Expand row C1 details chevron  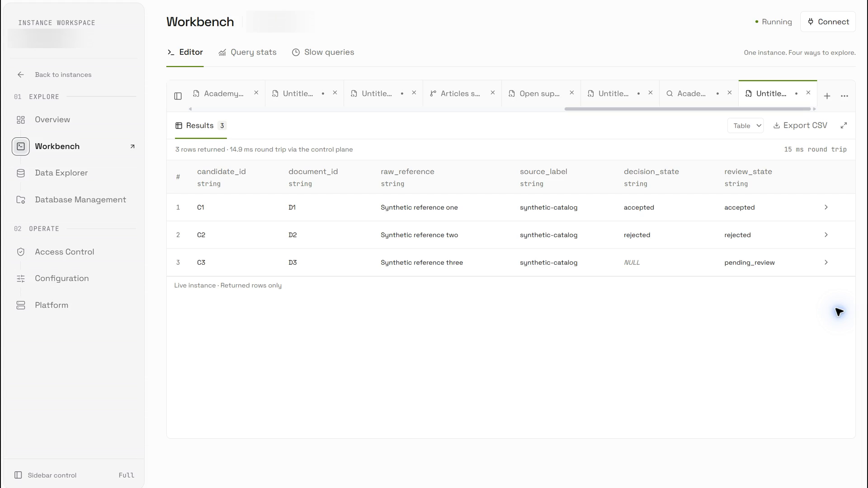826,207
